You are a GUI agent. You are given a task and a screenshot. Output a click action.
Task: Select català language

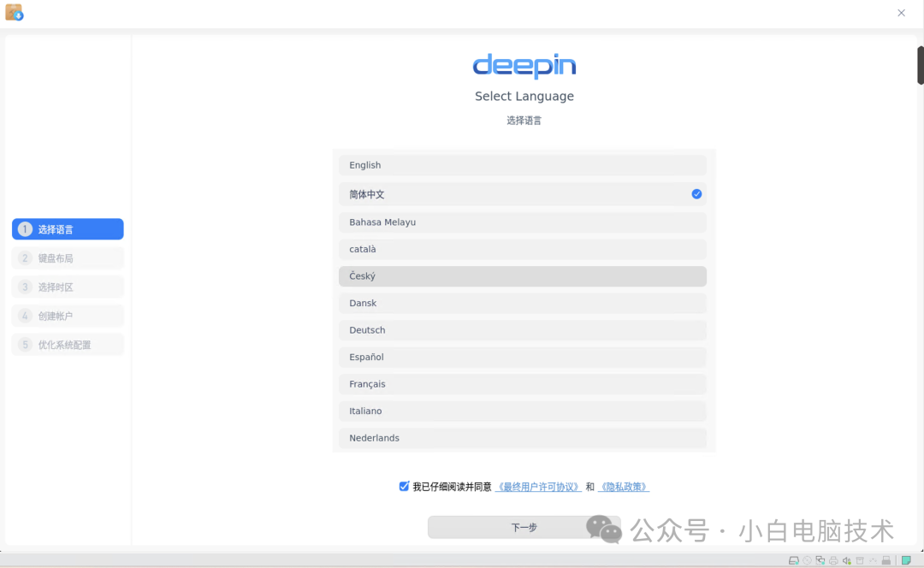click(522, 249)
